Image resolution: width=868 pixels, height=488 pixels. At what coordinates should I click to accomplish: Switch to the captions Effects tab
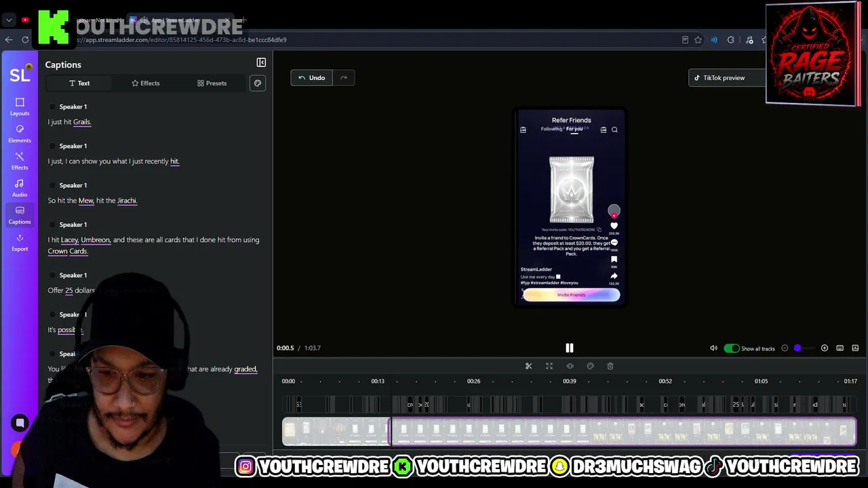click(146, 83)
